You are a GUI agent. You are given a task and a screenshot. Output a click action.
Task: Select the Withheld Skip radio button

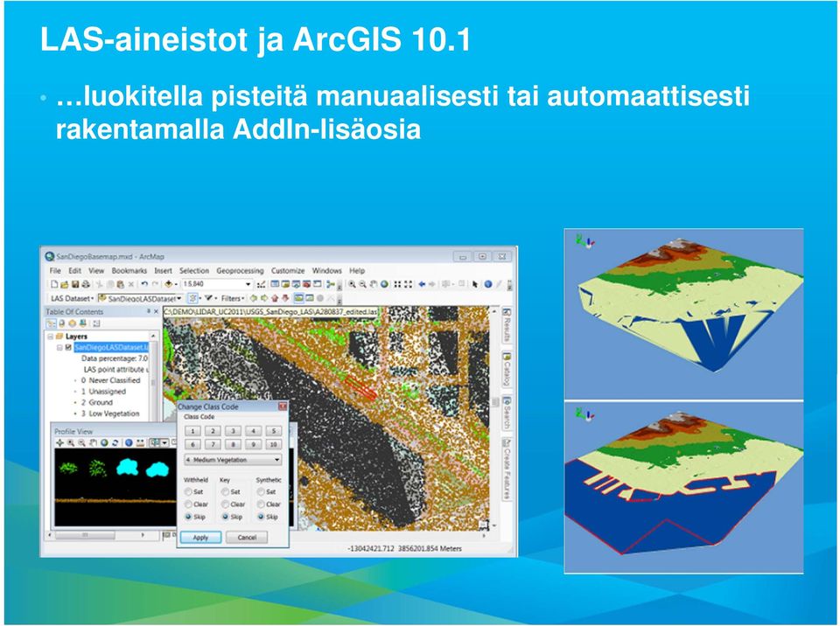pyautogui.click(x=189, y=517)
